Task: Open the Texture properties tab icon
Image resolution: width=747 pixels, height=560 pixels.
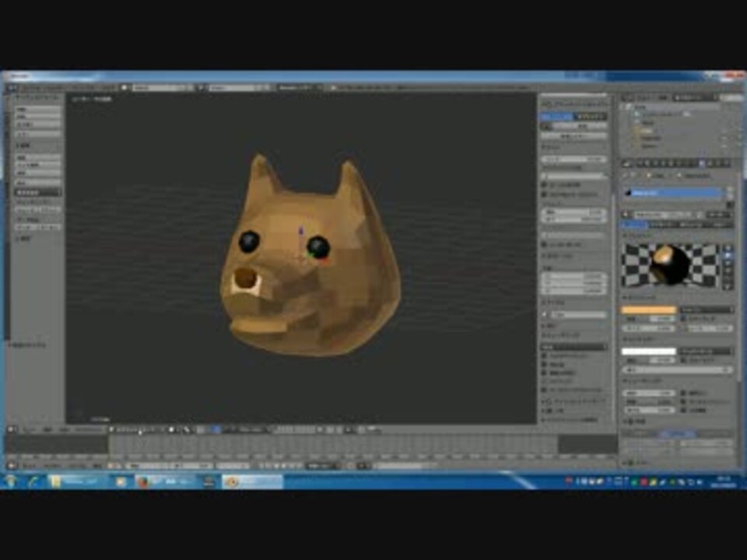Action: 710,163
